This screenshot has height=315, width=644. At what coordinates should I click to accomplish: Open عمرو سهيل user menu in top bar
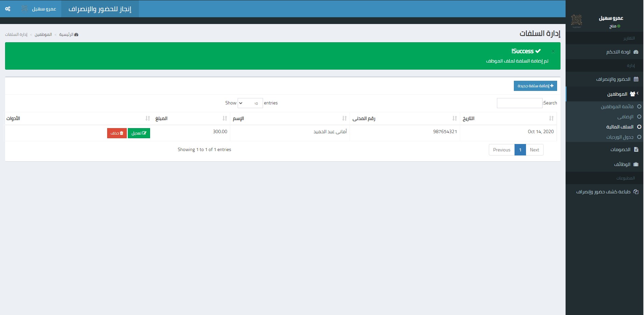coord(39,9)
